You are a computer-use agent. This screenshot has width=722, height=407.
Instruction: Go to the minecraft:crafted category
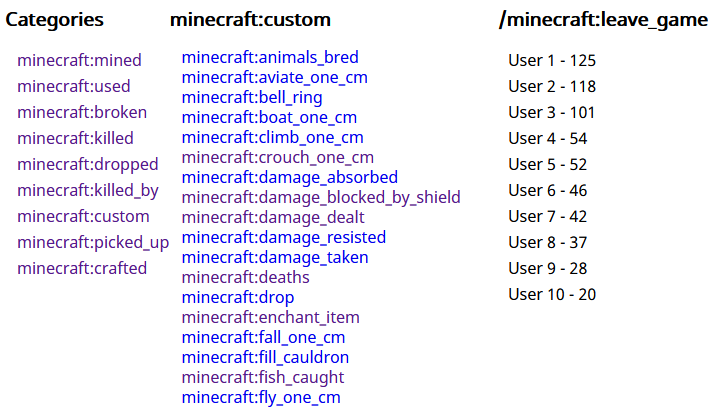coord(82,268)
